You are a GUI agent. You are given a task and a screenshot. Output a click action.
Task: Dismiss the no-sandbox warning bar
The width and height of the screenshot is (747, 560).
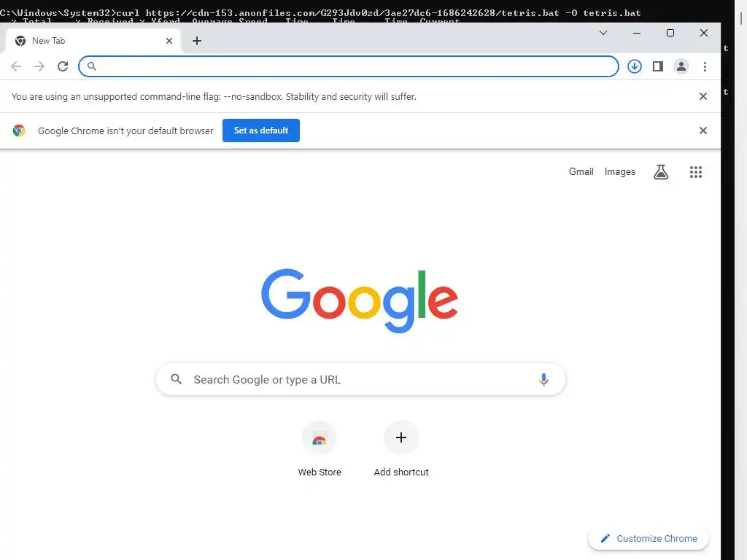[703, 96]
